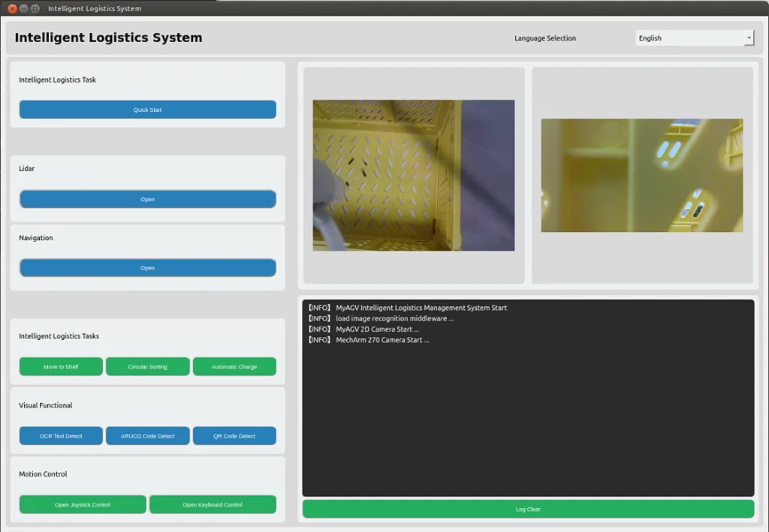Start ARUCO Code Detect
Viewport: 769px width, 532px height.
147,436
